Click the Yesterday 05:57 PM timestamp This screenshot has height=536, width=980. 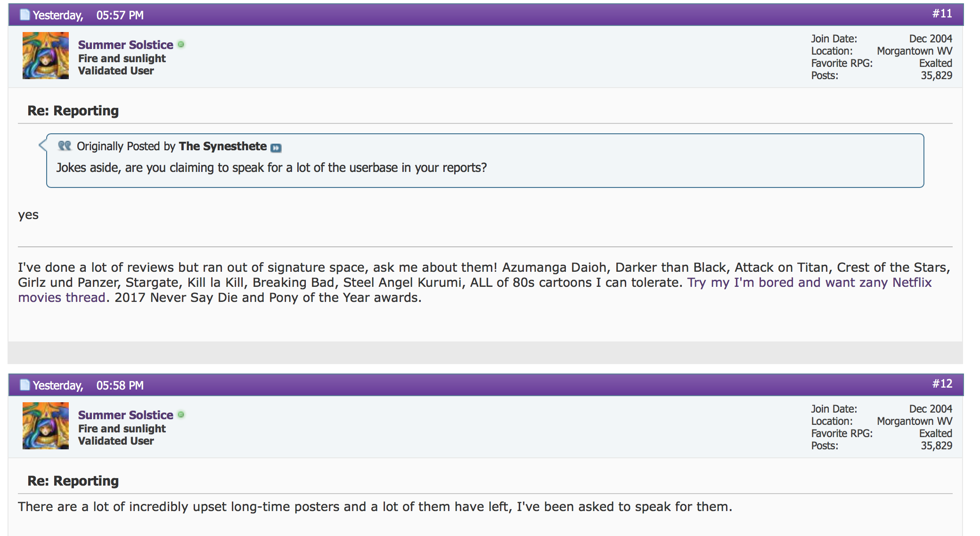[x=88, y=16]
